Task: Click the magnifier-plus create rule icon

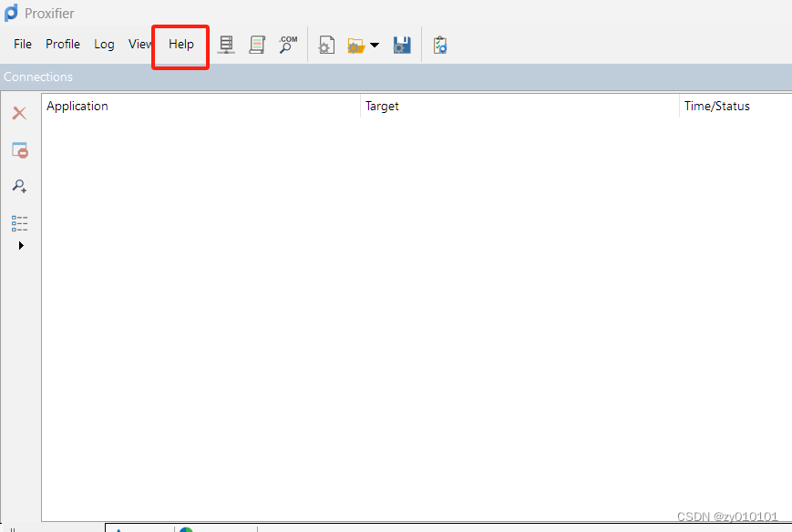Action: [x=20, y=186]
